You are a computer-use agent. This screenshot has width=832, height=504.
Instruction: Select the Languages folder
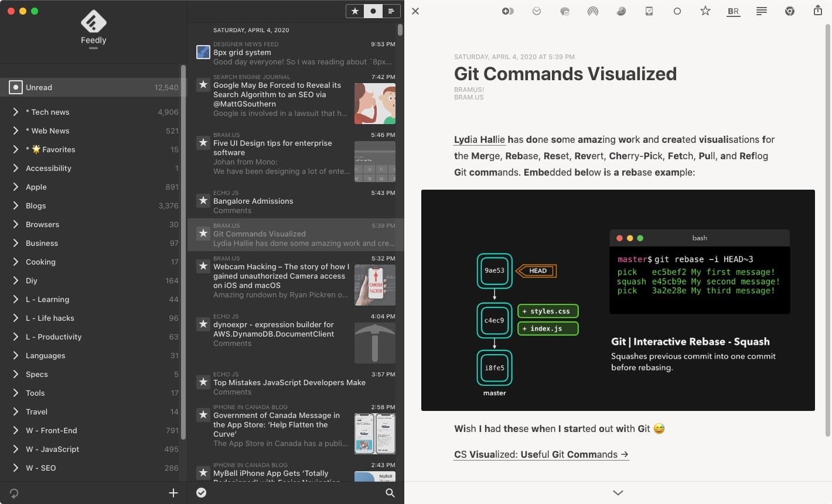[94, 355]
